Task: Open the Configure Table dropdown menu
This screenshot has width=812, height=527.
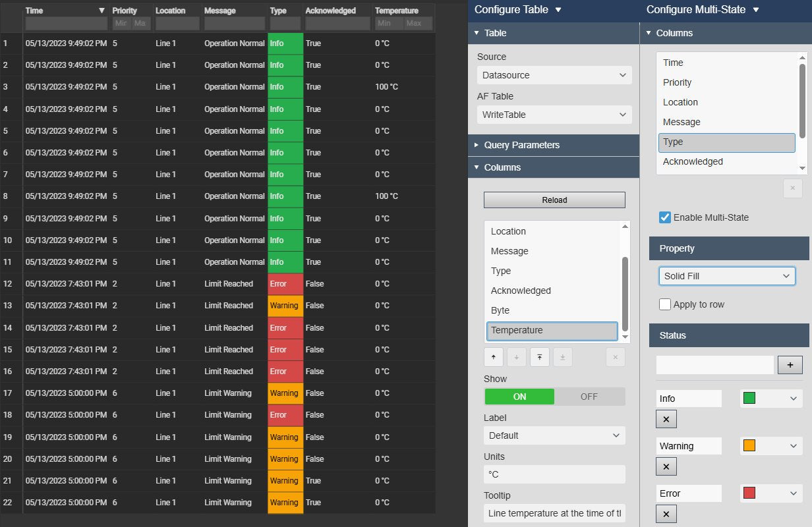Action: (558, 10)
